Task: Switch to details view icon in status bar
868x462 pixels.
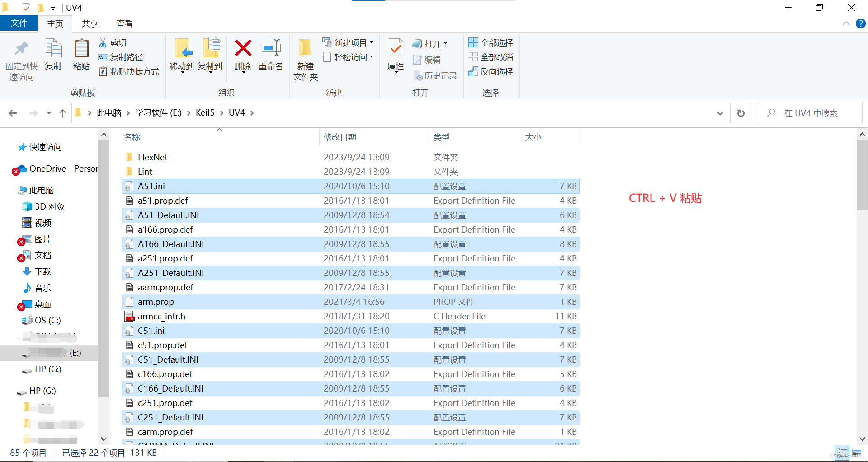Action: pos(842,453)
